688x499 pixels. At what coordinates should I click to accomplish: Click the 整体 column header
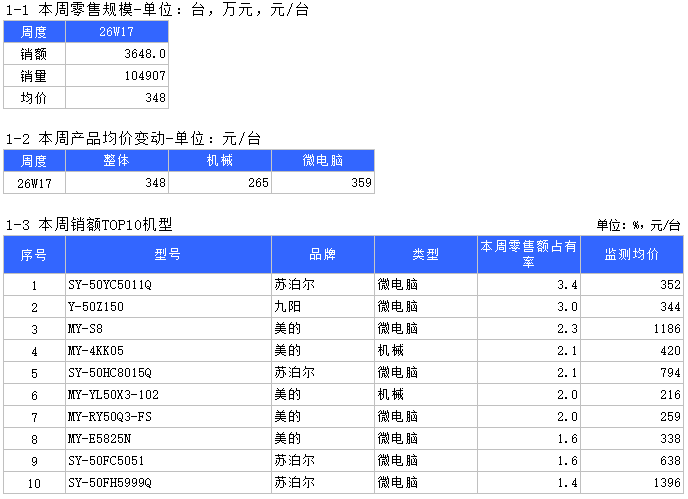[x=116, y=161]
